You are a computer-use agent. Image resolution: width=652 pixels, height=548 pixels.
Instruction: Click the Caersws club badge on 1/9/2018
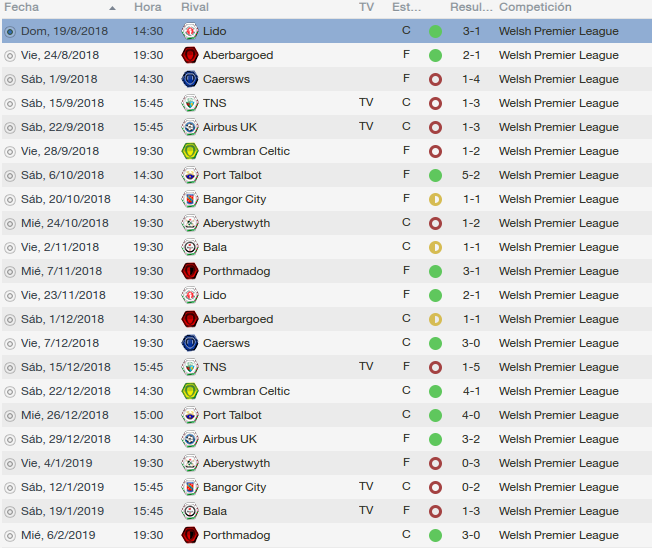[190, 79]
